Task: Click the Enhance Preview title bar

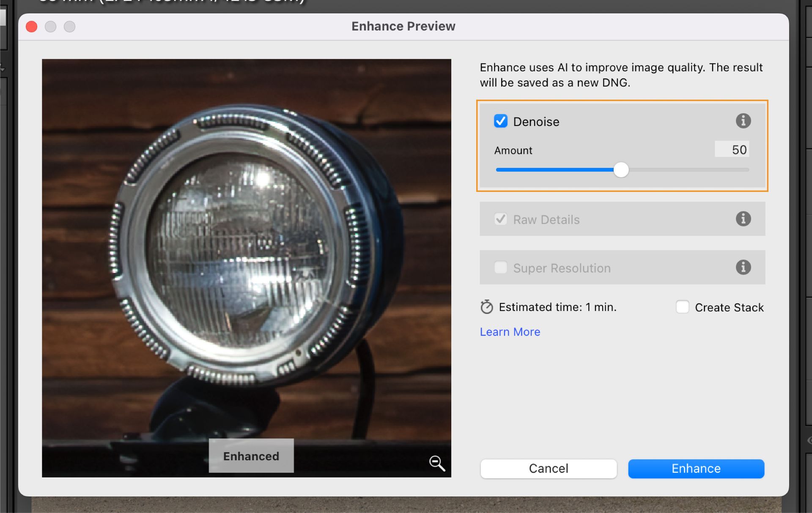Action: tap(403, 26)
